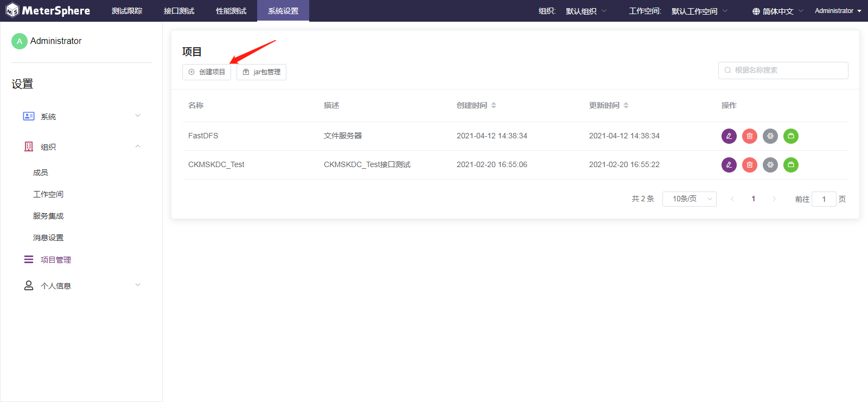Collapse the 组织 menu chevron
The height and width of the screenshot is (402, 868).
[138, 146]
